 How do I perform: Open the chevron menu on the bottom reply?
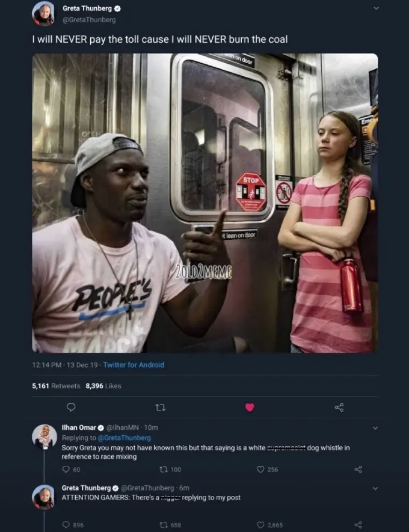(x=375, y=488)
